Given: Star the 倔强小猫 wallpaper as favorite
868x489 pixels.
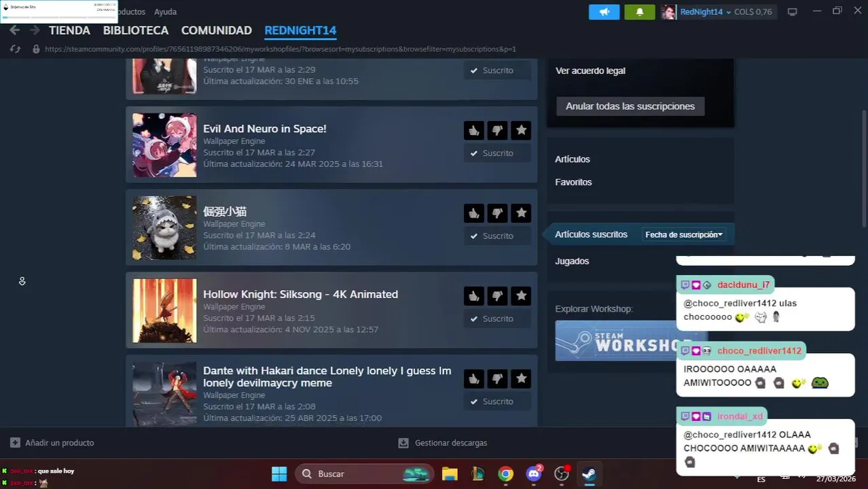Looking at the screenshot, I should click(521, 213).
